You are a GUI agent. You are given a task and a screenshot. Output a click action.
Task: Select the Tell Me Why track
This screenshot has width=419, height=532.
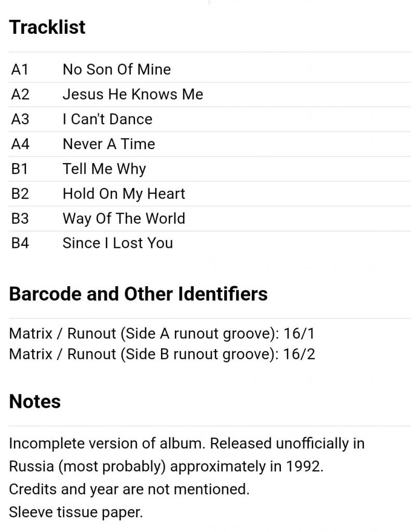pos(104,169)
